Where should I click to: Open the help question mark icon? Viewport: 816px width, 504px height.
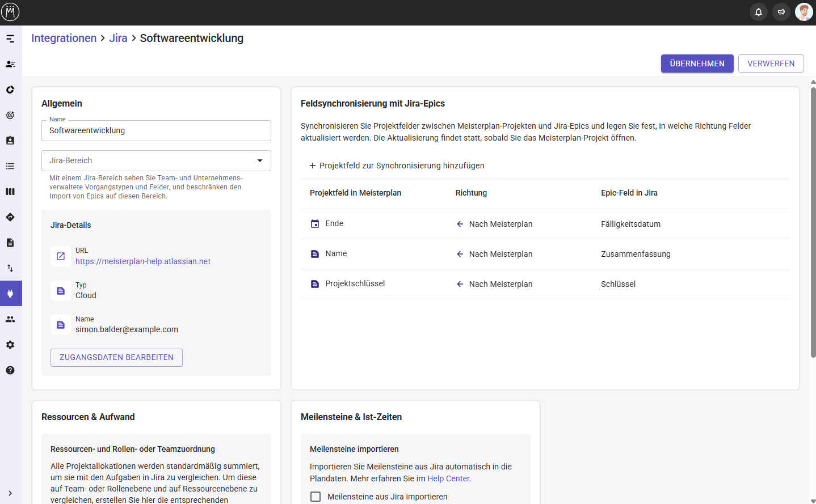(10, 370)
